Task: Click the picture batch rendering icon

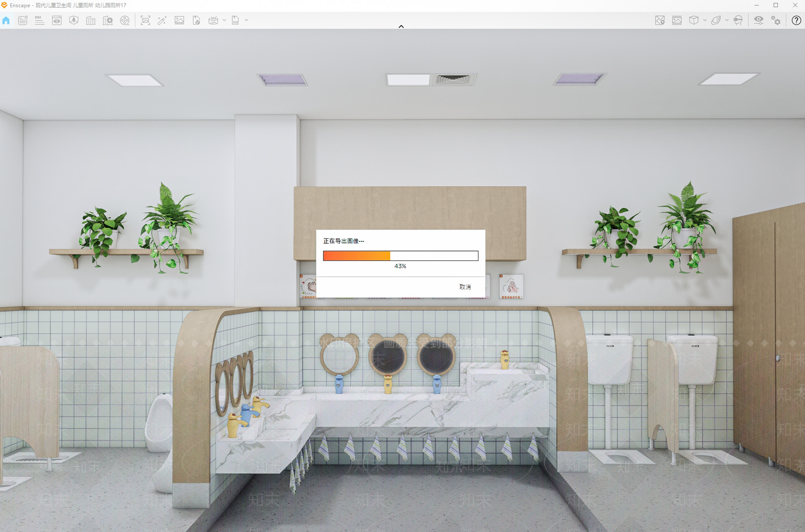Action: (x=179, y=21)
